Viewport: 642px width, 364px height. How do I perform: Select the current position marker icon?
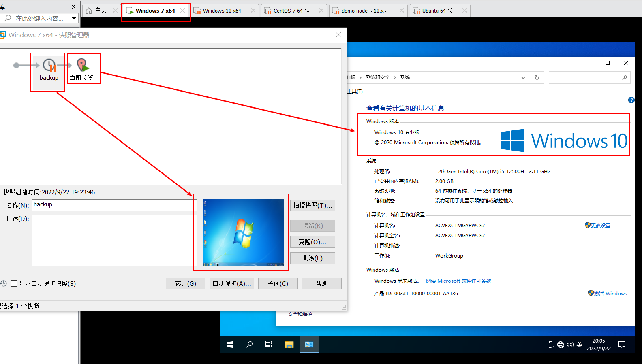[83, 65]
